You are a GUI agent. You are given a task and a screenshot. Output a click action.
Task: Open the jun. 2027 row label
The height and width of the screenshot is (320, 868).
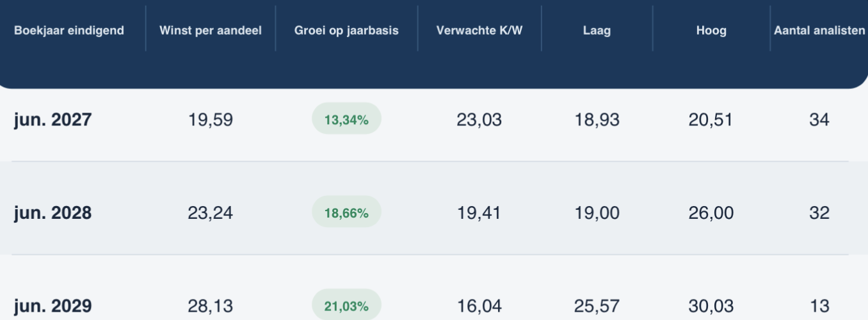pyautogui.click(x=53, y=120)
